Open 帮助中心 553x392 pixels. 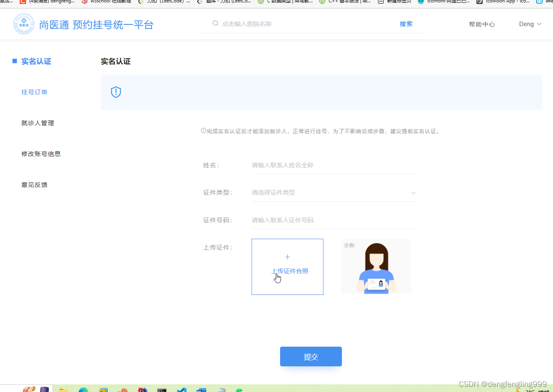pyautogui.click(x=482, y=24)
